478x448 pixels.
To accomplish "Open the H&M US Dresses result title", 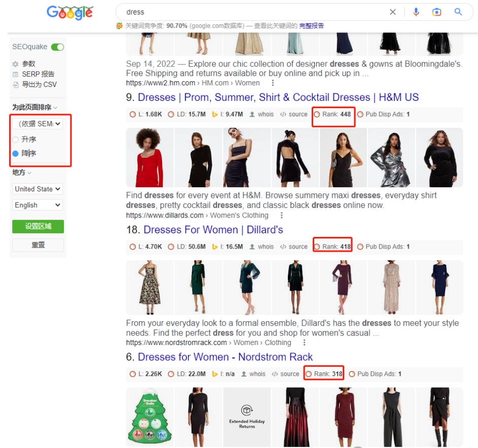I will click(x=278, y=97).
